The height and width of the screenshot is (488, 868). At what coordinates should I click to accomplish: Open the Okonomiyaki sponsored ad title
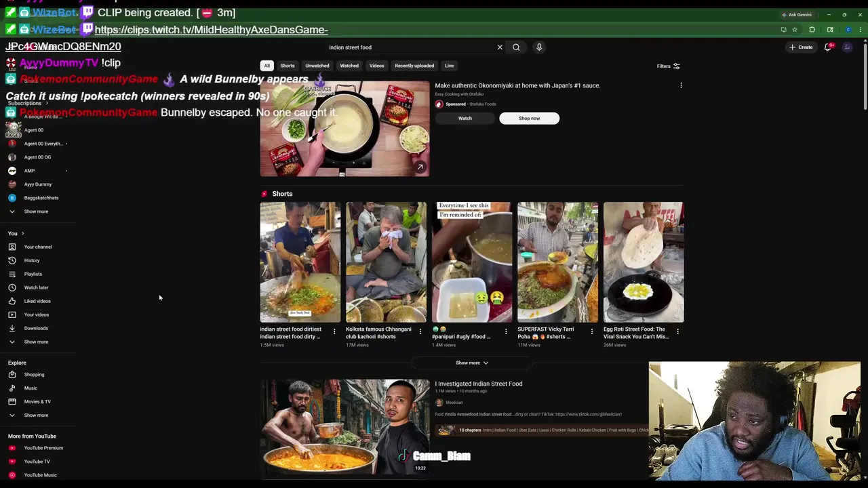click(x=517, y=85)
